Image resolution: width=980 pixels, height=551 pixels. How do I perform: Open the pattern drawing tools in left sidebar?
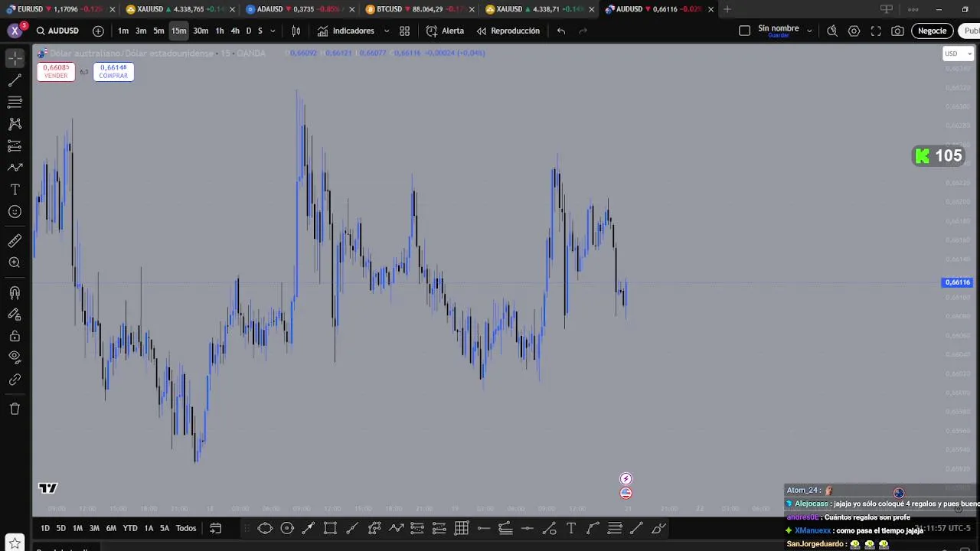pos(15,124)
